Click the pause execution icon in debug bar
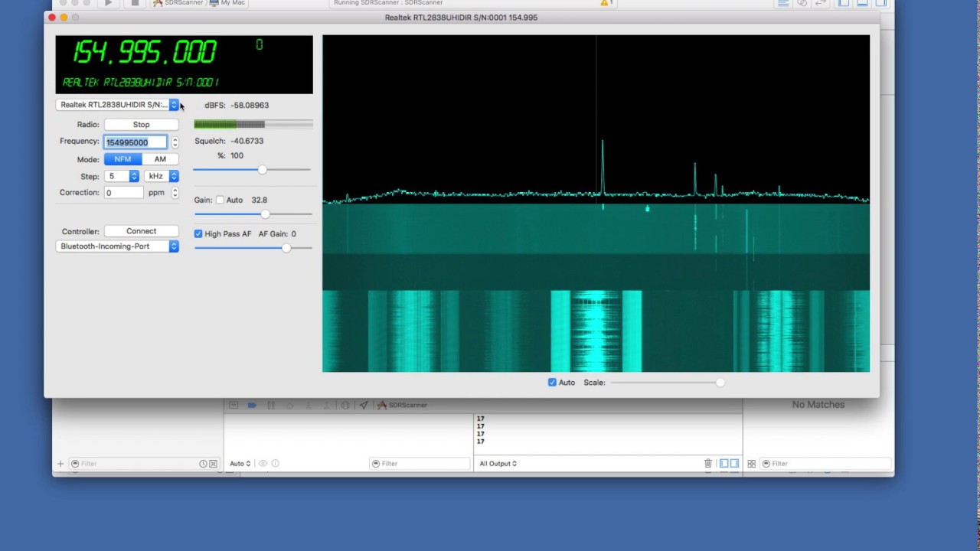Screen dimensions: 980x551 [270, 405]
